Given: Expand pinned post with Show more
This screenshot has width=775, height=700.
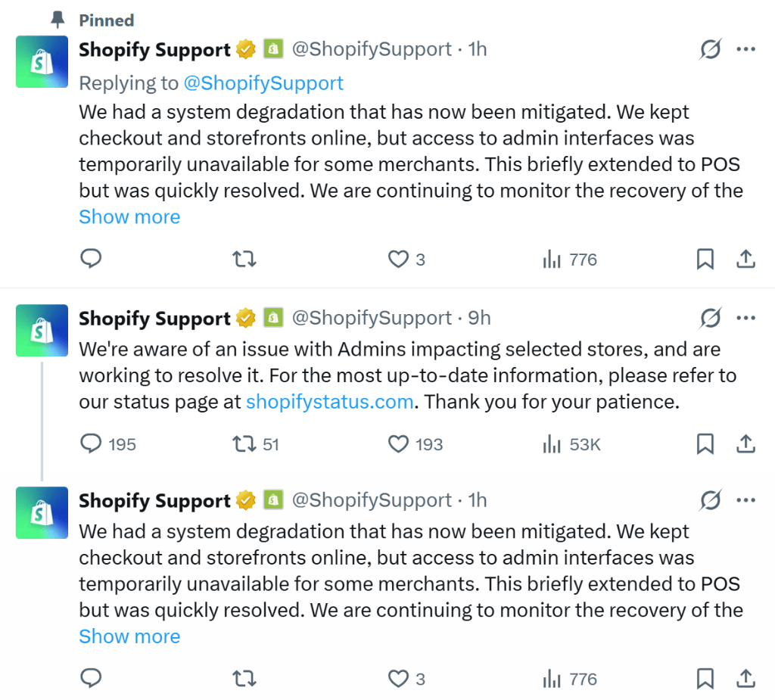Looking at the screenshot, I should pos(129,217).
